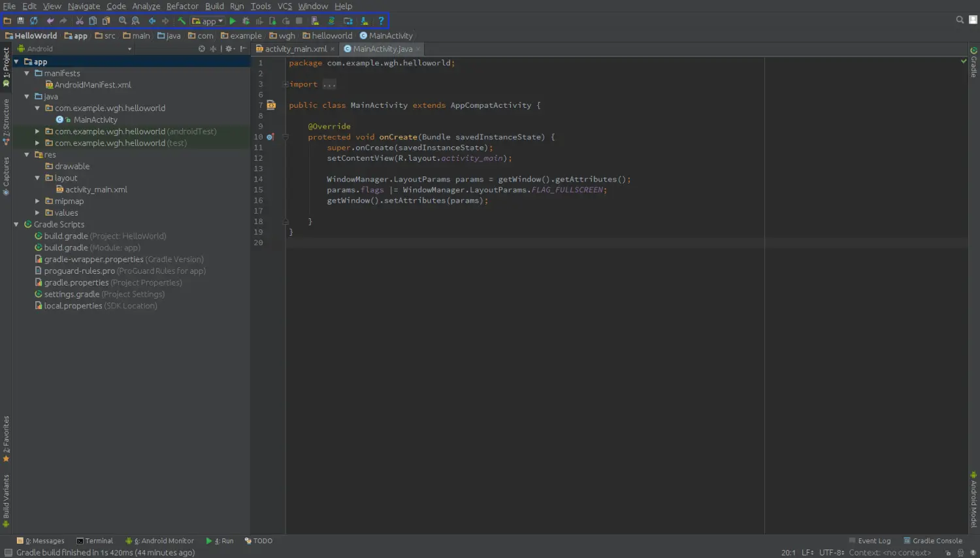Viewport: 980px width, 558px height.
Task: Open Project panel settings gear
Action: [229, 49]
